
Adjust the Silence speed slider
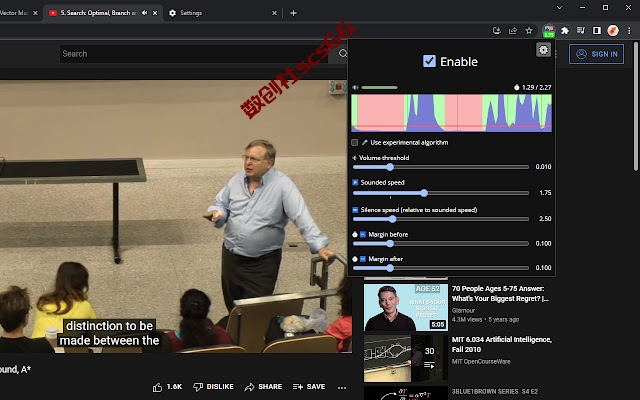pyautogui.click(x=441, y=219)
